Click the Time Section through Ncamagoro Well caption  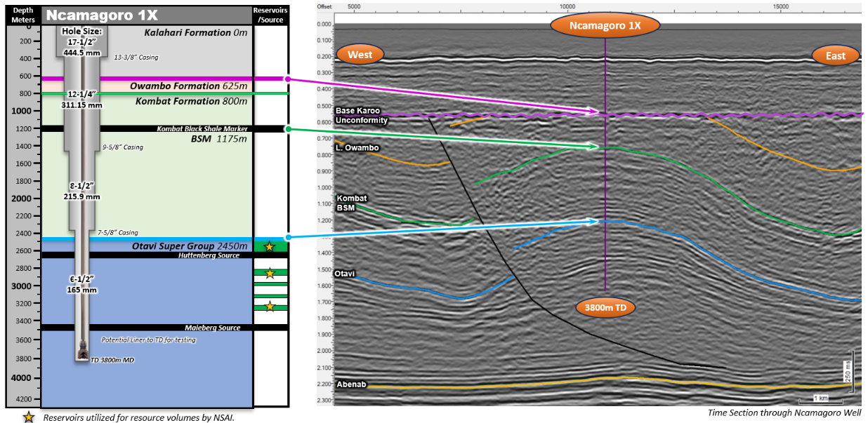tap(784, 412)
